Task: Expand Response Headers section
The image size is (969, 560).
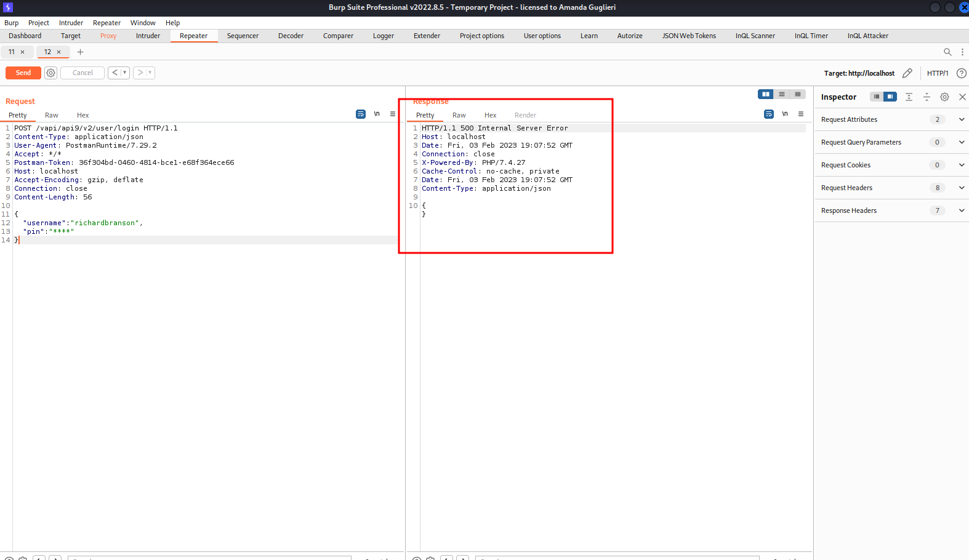Action: 892,210
